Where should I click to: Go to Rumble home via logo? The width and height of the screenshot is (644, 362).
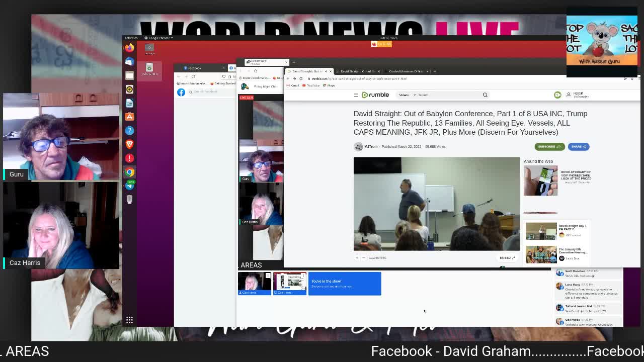(375, 95)
